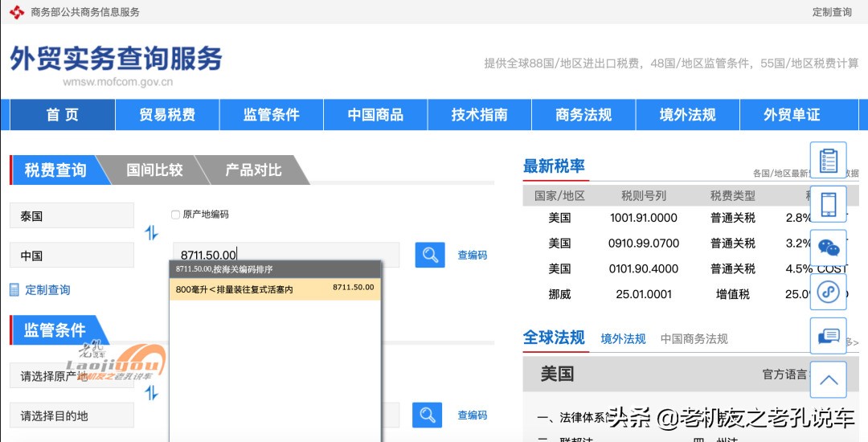Click 美国 heading in 全球法规 panel
This screenshot has width=868, height=442.
[558, 374]
